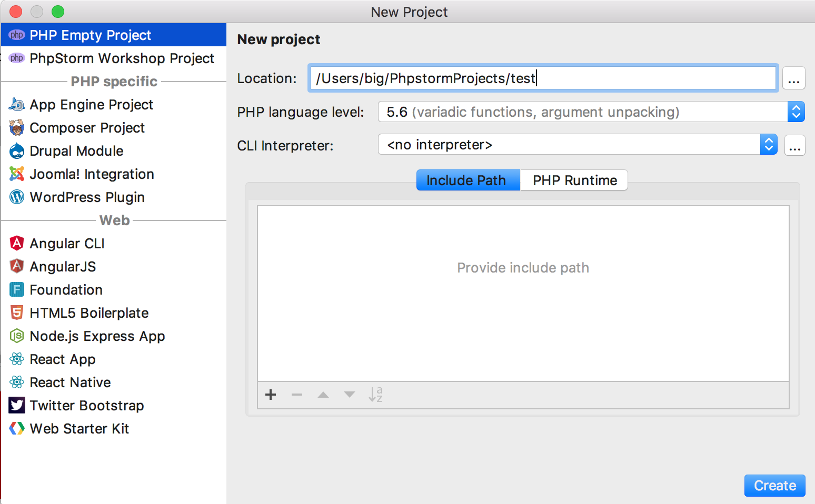Select AngularJS template

pos(114,266)
